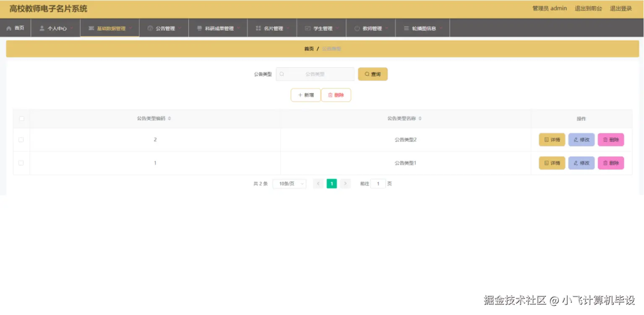Click the 操作 column header

(581, 119)
